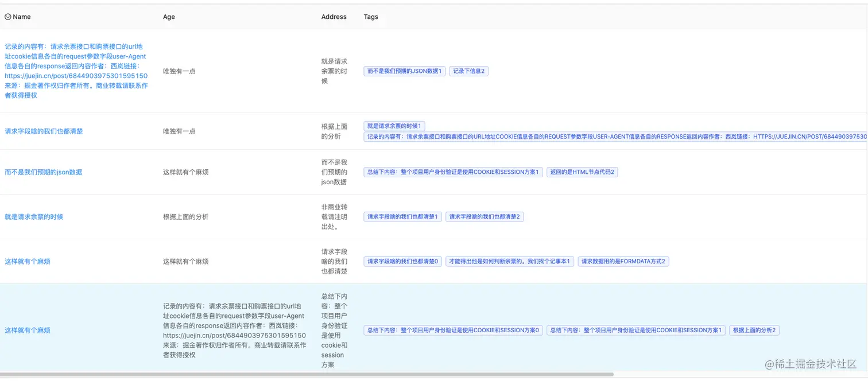Click the tag ending with 我们找个记事本1
Screen dimensions: 868x381
pos(510,262)
